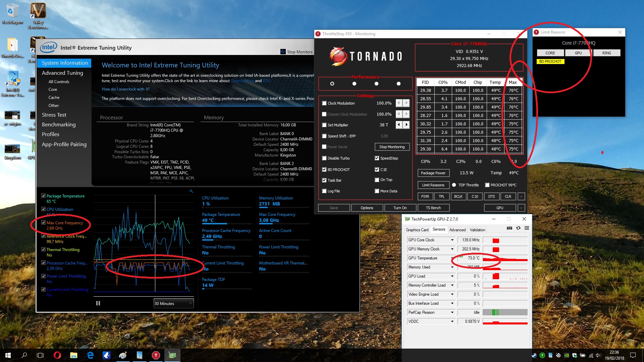
Task: Launch the Intel Extreme Tuning desktop shortcut
Action: click(x=12, y=84)
